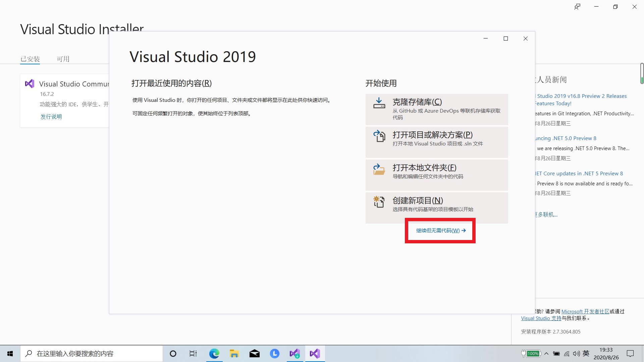
Task: Open the .NET 5.0 Preview 8 news headline
Action: coord(566,138)
